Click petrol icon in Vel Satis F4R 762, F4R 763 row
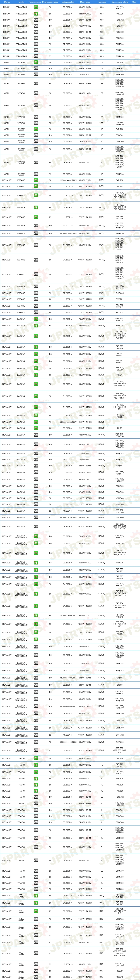Viewport: 140px width, 980px height. (36, 896)
